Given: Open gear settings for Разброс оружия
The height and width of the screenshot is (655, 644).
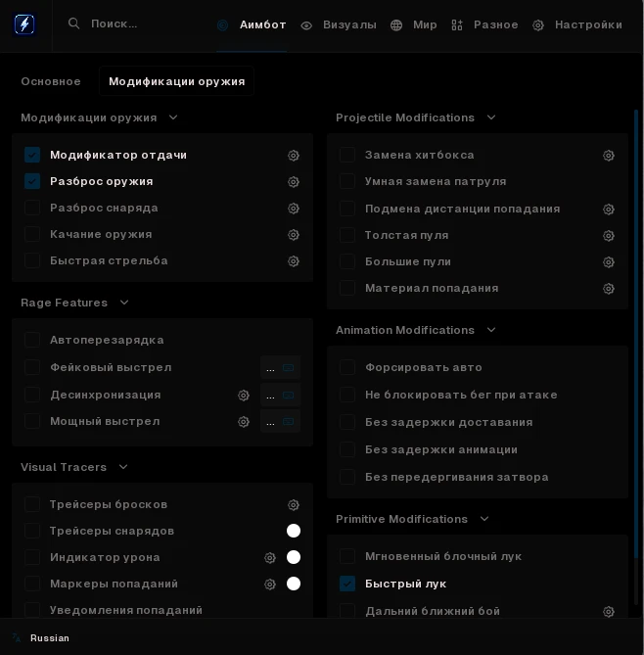Looking at the screenshot, I should [294, 182].
